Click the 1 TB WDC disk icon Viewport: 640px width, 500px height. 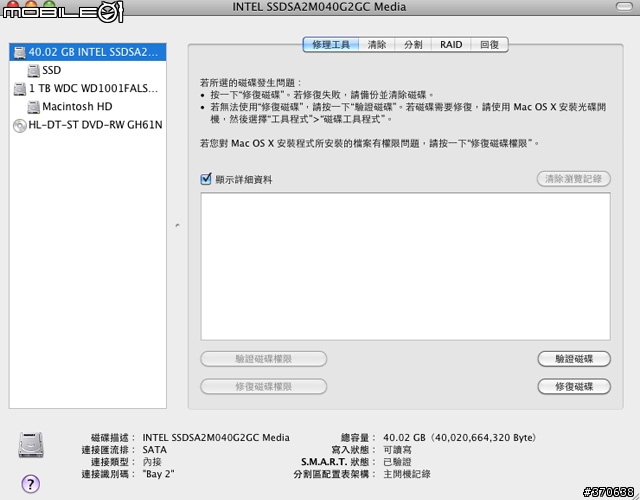click(x=19, y=89)
